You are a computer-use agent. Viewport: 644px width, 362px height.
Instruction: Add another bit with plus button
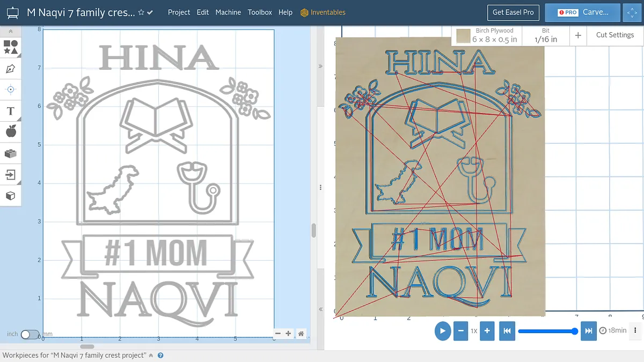point(578,35)
